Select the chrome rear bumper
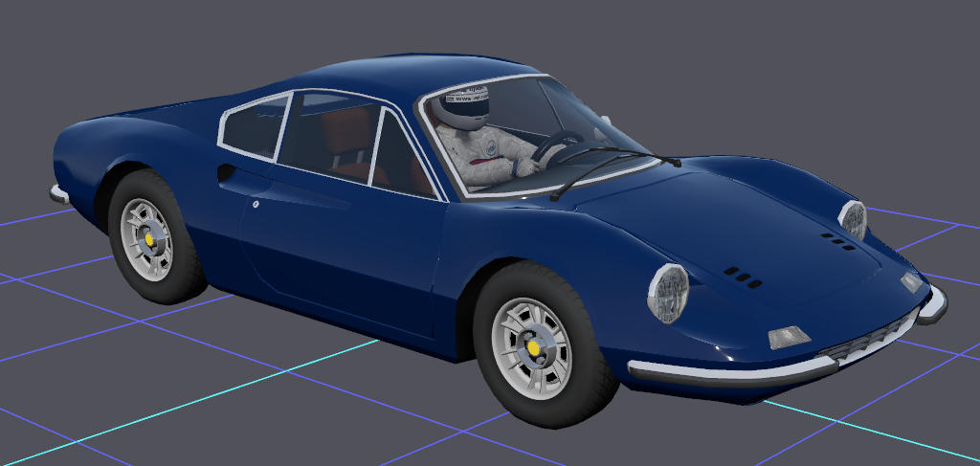The width and height of the screenshot is (980, 466). click(59, 194)
